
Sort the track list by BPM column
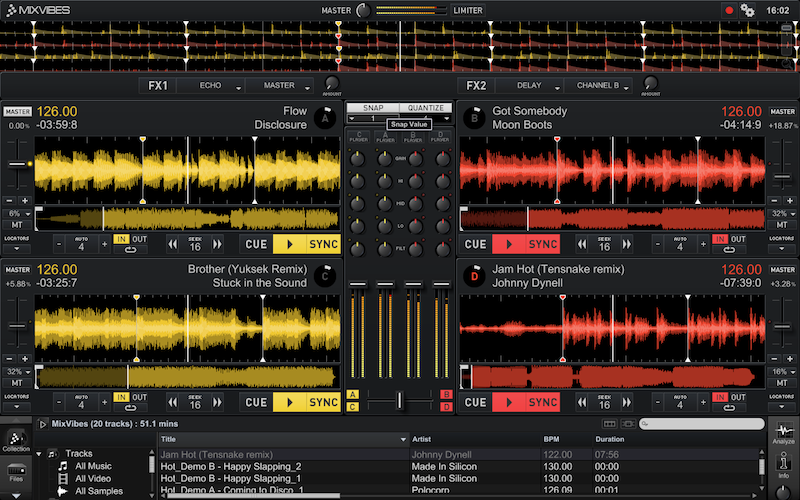tap(552, 439)
